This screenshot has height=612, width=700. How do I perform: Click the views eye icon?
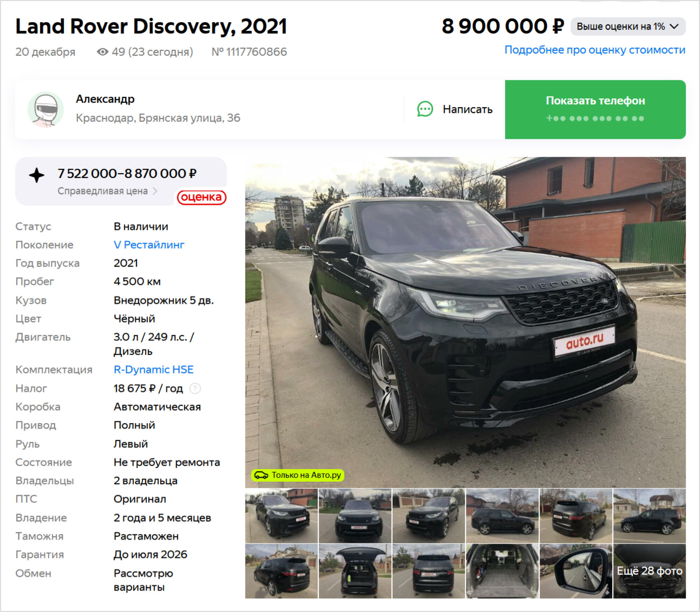pos(103,52)
